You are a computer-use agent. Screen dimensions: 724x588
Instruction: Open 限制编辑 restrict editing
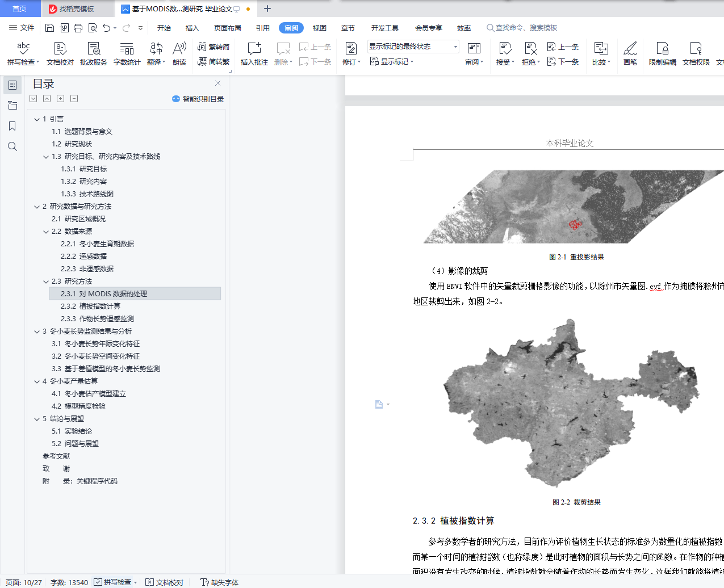(x=663, y=53)
